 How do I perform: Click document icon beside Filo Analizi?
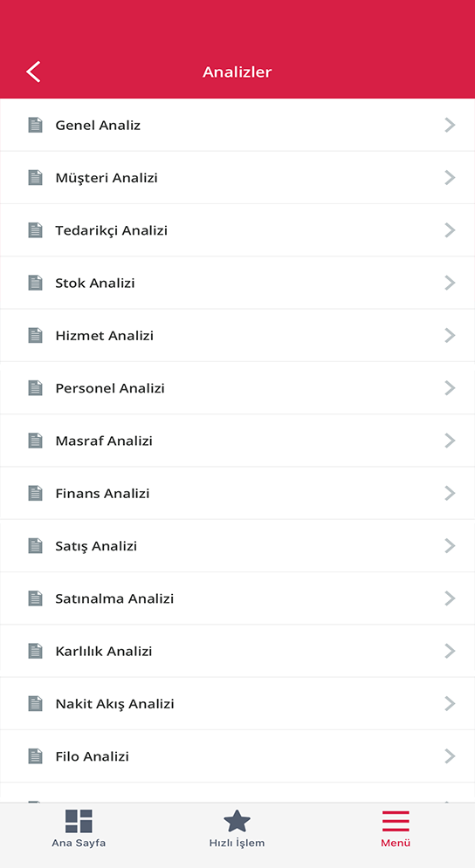coord(36,756)
